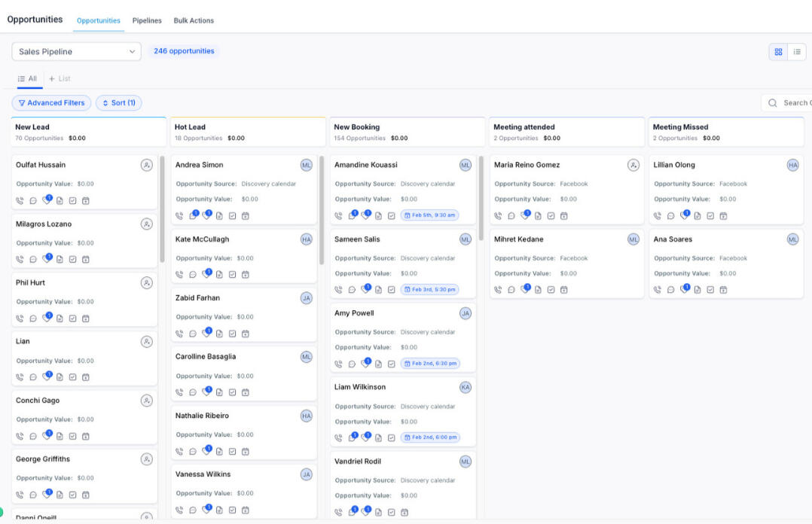Click the tags icon on Kate McCullagh's card
812x524 pixels.
point(206,275)
